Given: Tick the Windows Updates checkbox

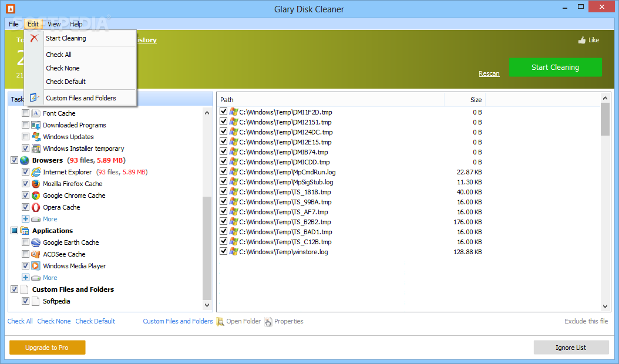Looking at the screenshot, I should (x=26, y=137).
